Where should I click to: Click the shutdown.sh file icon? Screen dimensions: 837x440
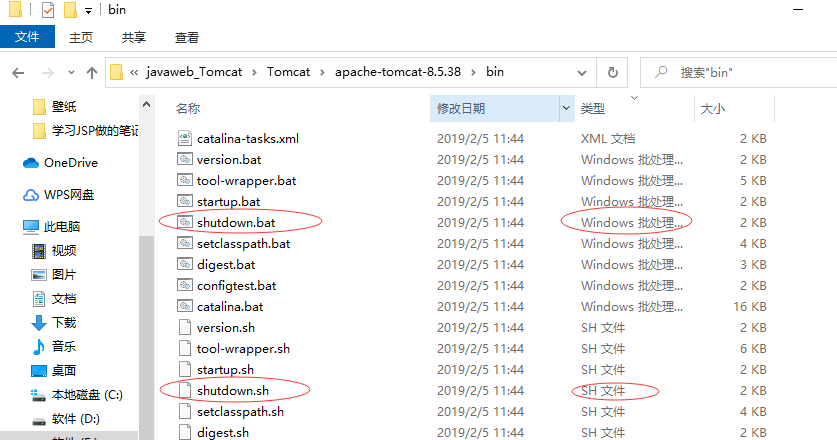[185, 390]
